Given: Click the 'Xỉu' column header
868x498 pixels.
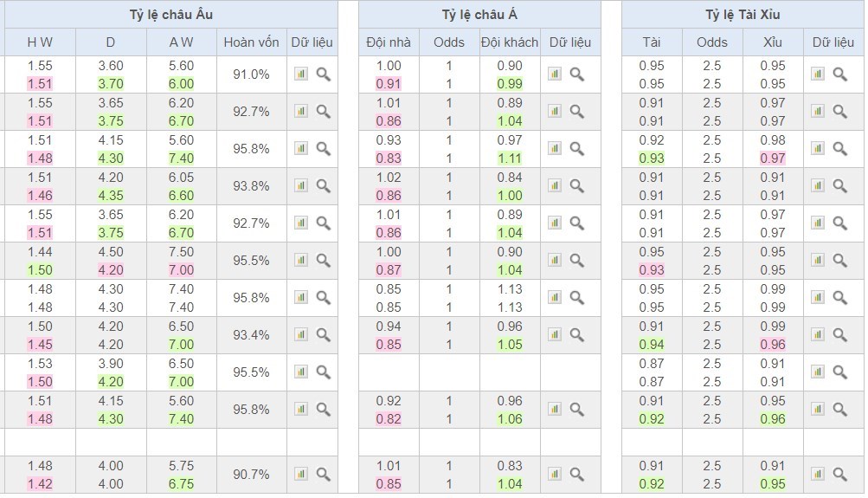Looking at the screenshot, I should 773,42.
